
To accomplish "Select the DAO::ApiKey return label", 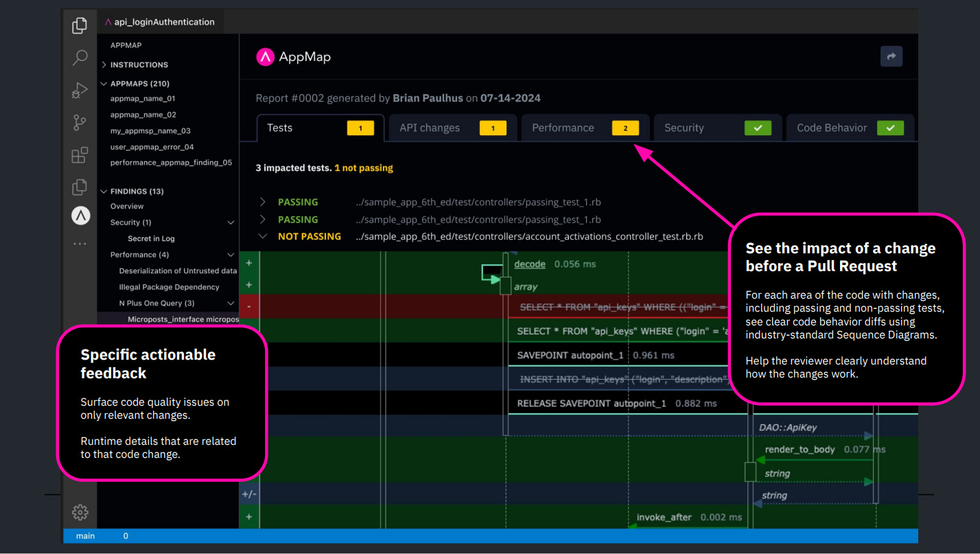I will click(x=788, y=428).
